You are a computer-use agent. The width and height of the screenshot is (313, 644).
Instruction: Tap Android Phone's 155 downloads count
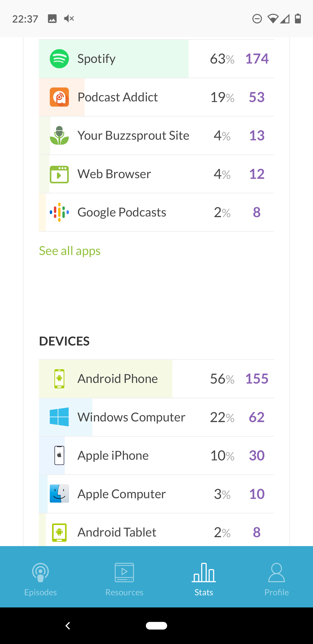[x=257, y=379]
